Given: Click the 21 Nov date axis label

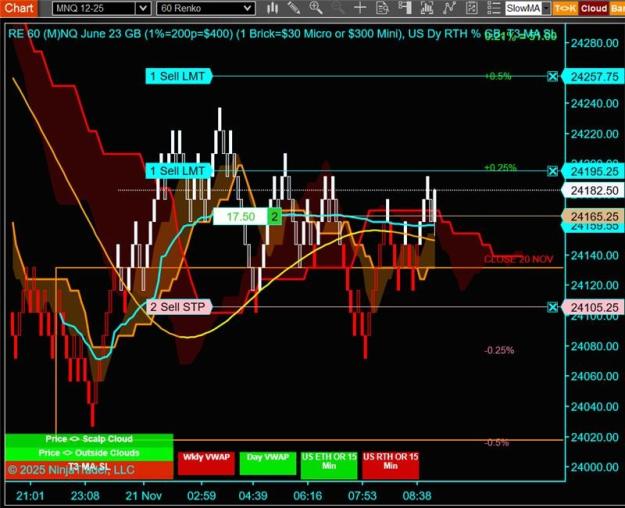Looking at the screenshot, I should point(143,496).
